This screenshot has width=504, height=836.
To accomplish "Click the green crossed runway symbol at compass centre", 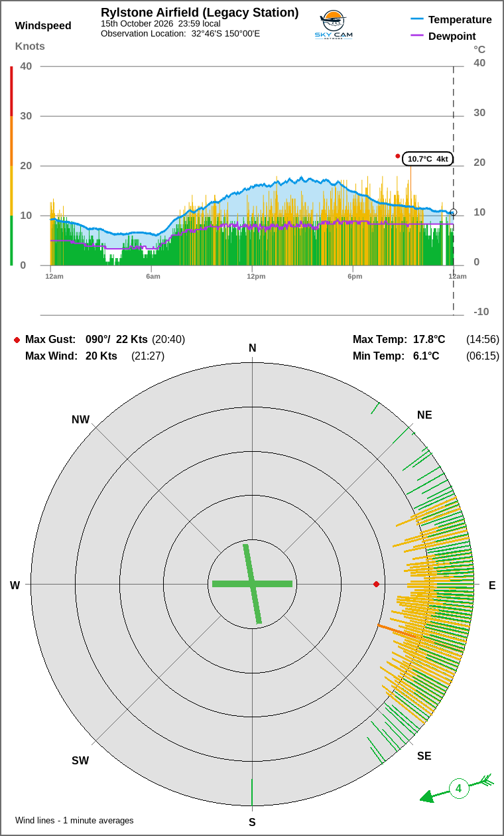I will pyautogui.click(x=252, y=584).
